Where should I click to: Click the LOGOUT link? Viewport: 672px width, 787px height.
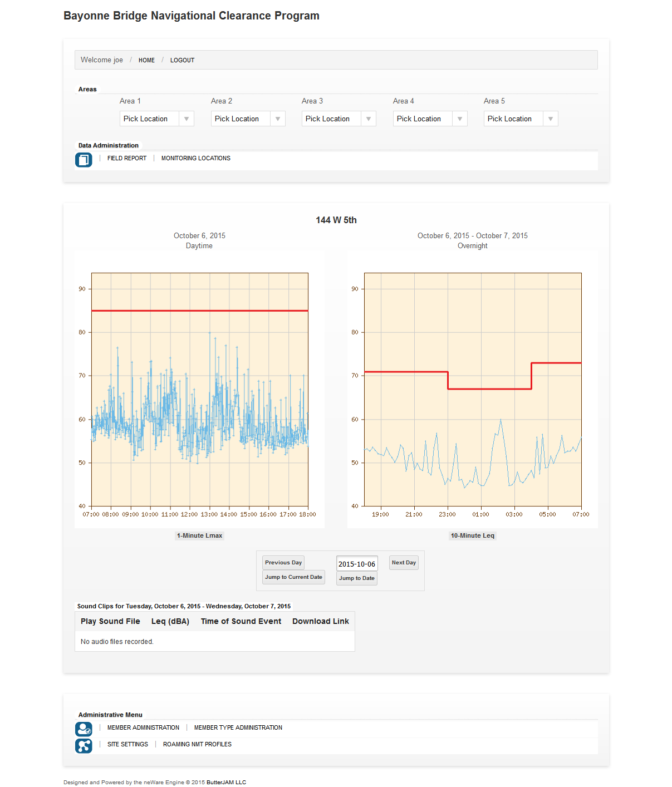click(x=182, y=60)
